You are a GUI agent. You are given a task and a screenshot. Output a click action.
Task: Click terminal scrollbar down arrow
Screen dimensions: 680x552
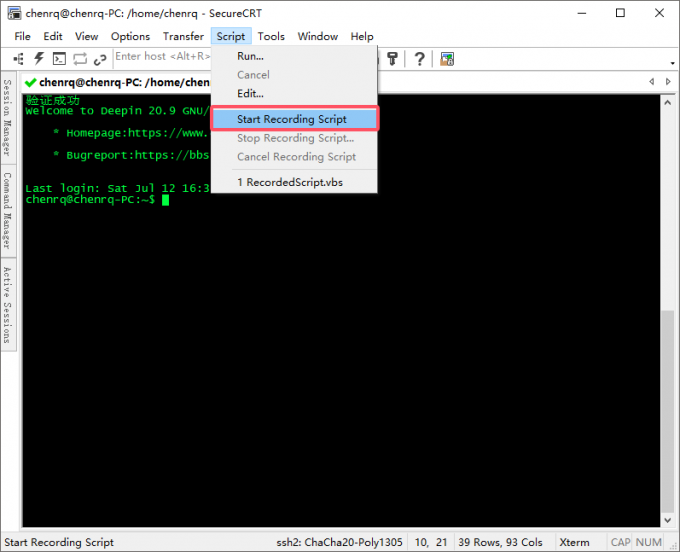[x=667, y=520]
